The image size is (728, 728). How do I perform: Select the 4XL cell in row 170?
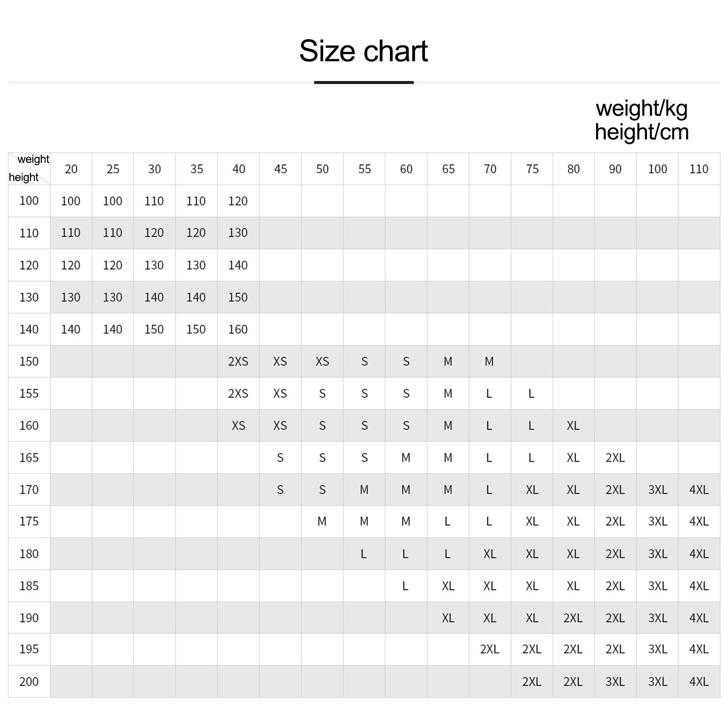699,490
